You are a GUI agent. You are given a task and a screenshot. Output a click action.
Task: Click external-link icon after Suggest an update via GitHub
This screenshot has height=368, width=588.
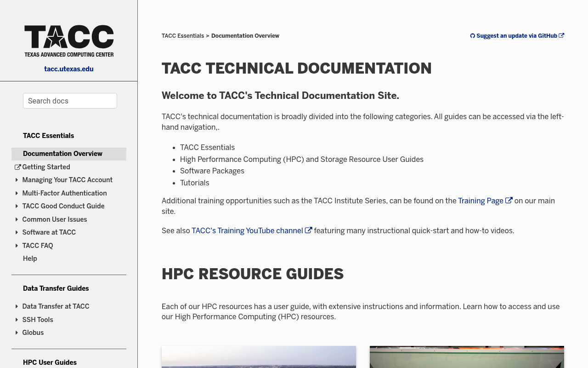coord(561,35)
